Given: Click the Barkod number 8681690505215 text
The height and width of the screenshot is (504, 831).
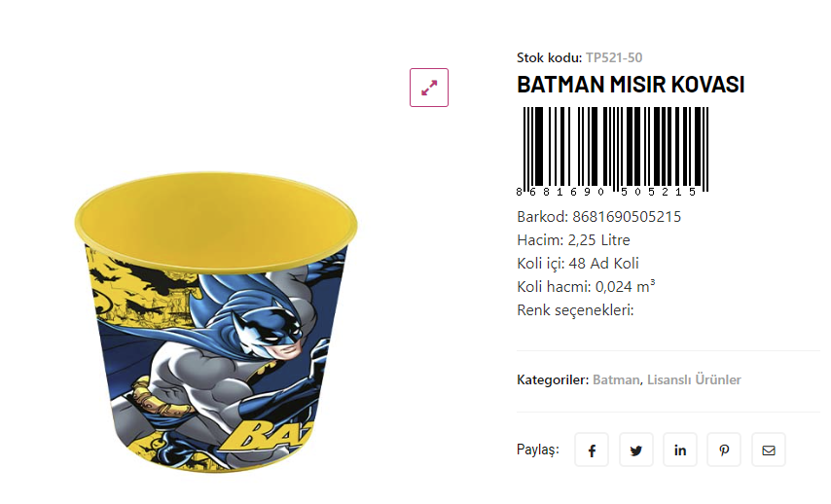Looking at the screenshot, I should (x=627, y=216).
